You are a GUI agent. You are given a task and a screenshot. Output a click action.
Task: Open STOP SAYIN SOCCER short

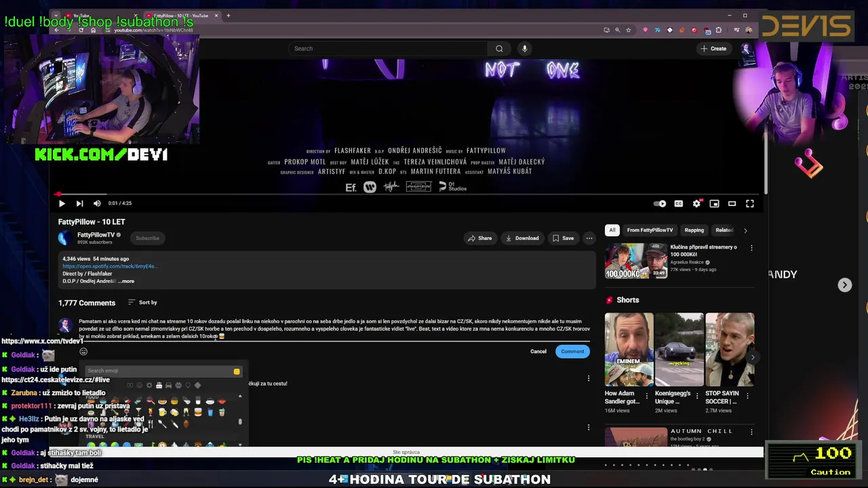(730, 349)
